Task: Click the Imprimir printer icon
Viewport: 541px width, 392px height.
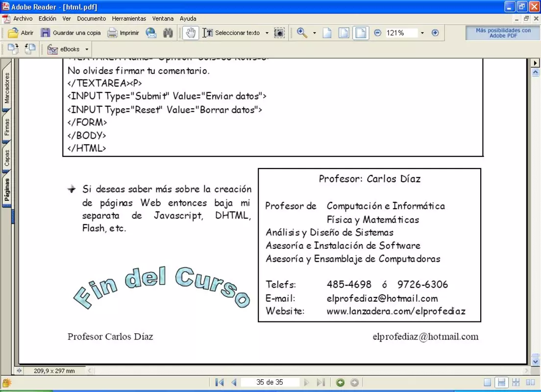Action: (112, 33)
